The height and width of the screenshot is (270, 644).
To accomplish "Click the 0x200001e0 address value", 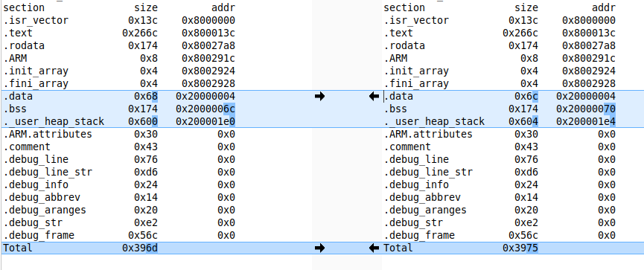I will click(205, 122).
